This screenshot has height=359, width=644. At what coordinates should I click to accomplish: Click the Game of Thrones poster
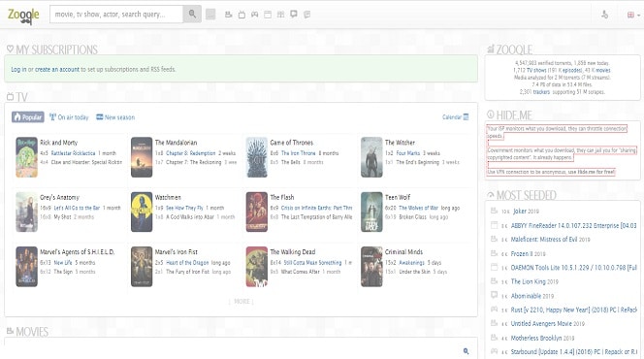coord(257,157)
